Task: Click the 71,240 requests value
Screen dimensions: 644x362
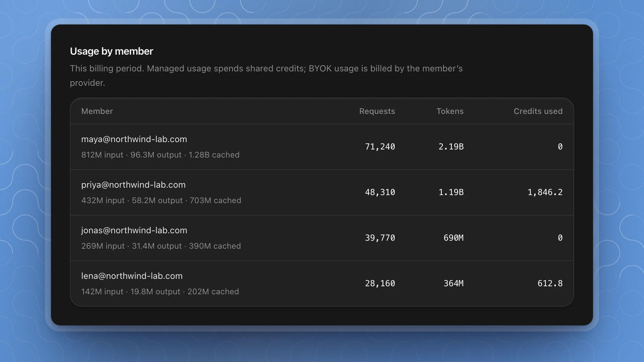Action: click(x=380, y=147)
